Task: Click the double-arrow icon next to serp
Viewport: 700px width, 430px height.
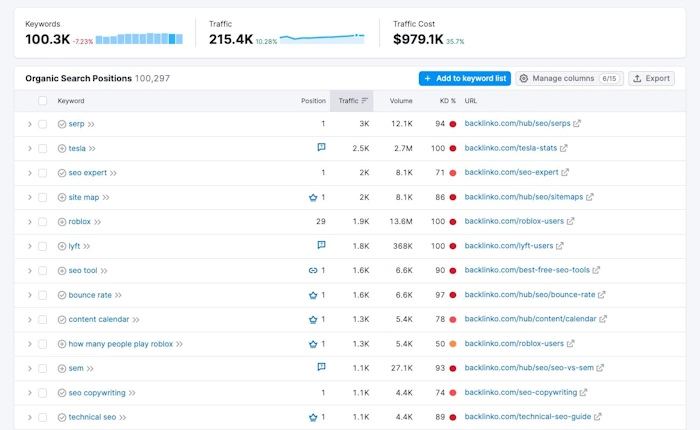Action: 91,124
